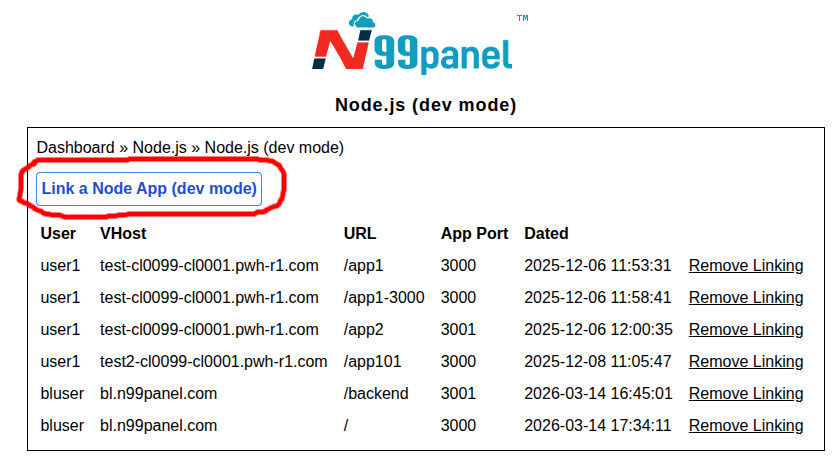This screenshot has width=840, height=457.
Task: Remove linking for bluser's root / URL
Action: click(745, 426)
